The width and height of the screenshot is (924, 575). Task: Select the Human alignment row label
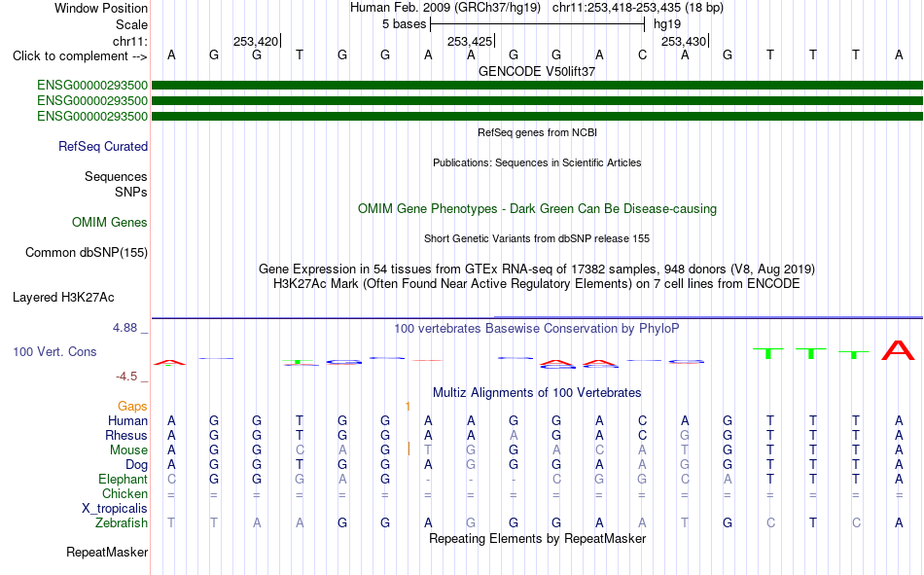(127, 421)
